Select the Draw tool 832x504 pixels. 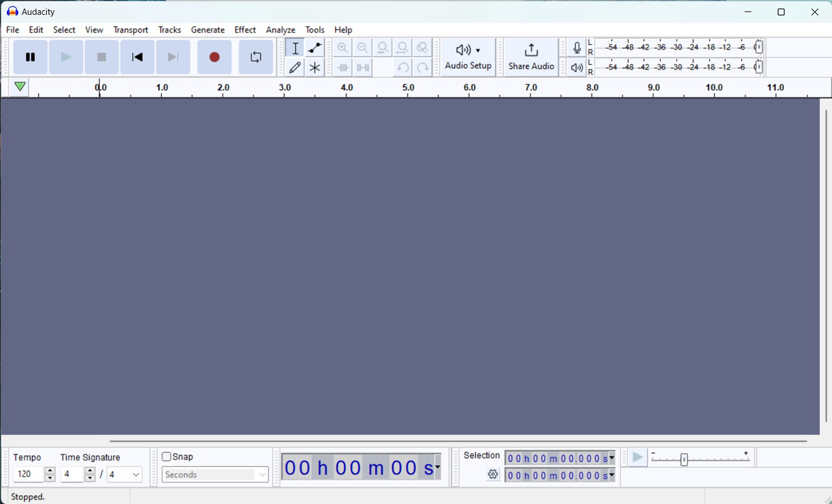coord(294,67)
